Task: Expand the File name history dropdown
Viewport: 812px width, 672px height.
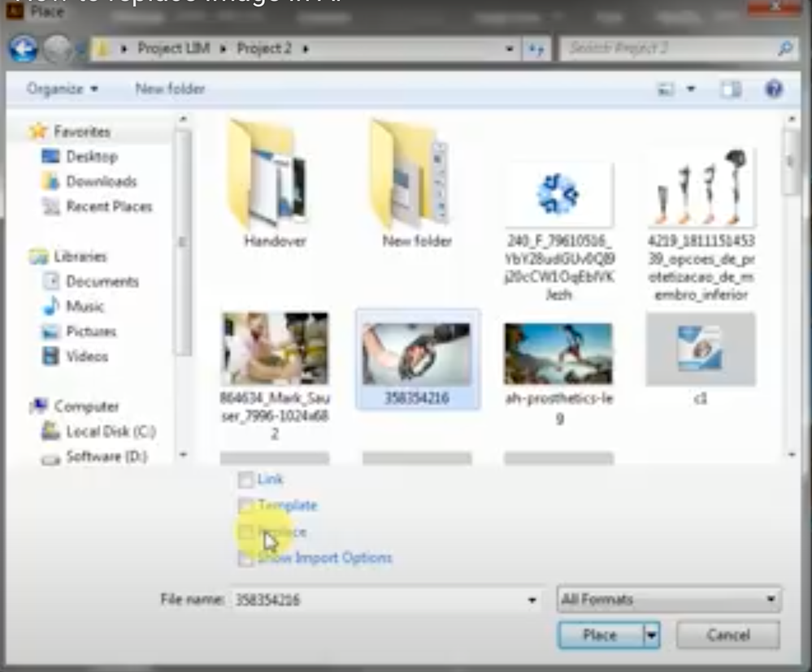Action: tap(532, 600)
